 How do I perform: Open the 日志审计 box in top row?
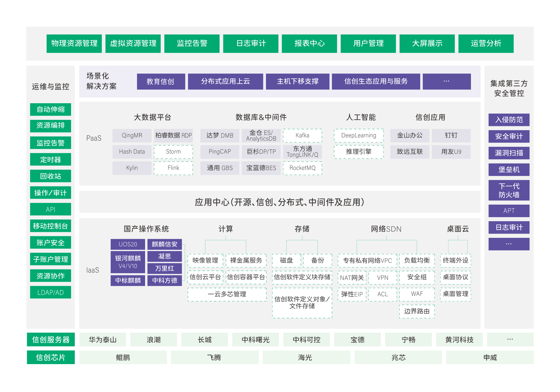251,43
